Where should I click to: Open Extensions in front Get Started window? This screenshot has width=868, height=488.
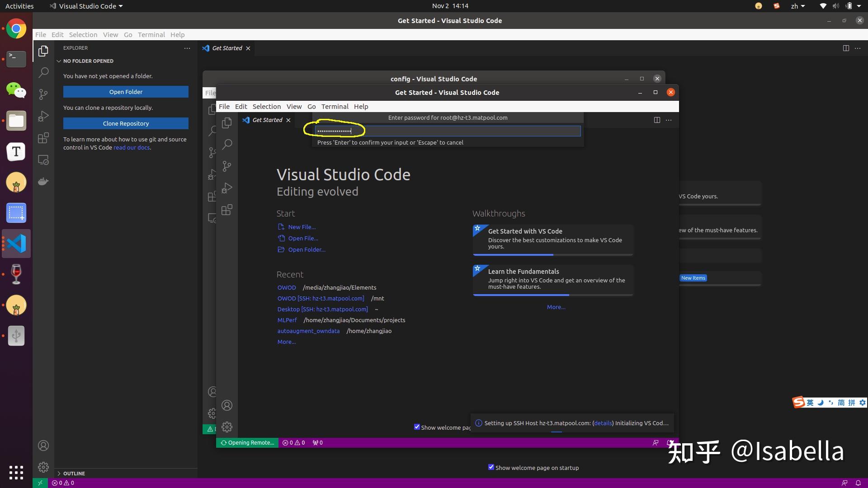[x=227, y=210]
